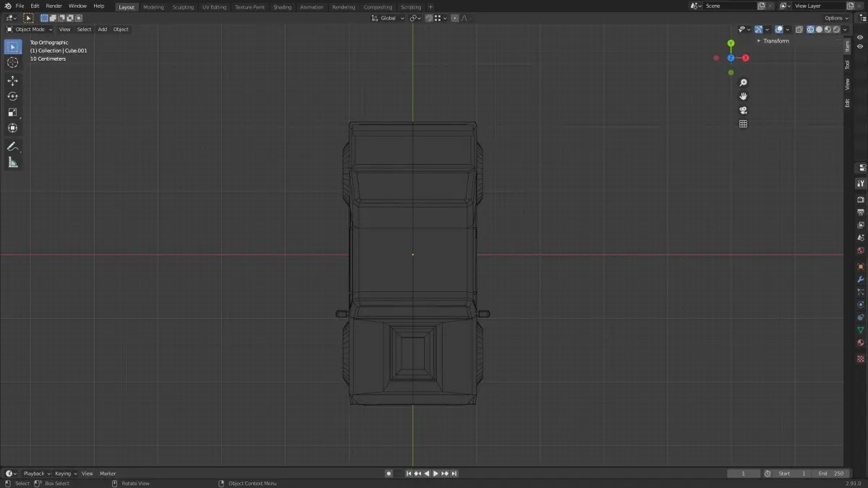Open the Output properties tab icon
The width and height of the screenshot is (868, 488).
click(x=860, y=212)
